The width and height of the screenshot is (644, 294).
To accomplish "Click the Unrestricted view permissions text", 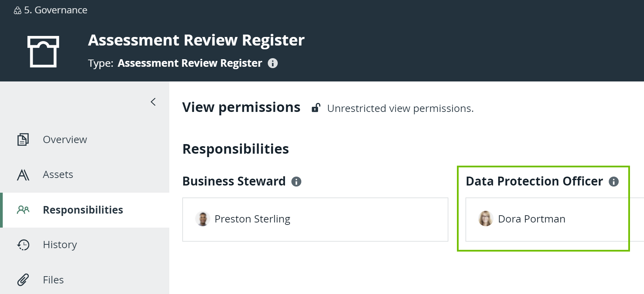I will coord(400,108).
